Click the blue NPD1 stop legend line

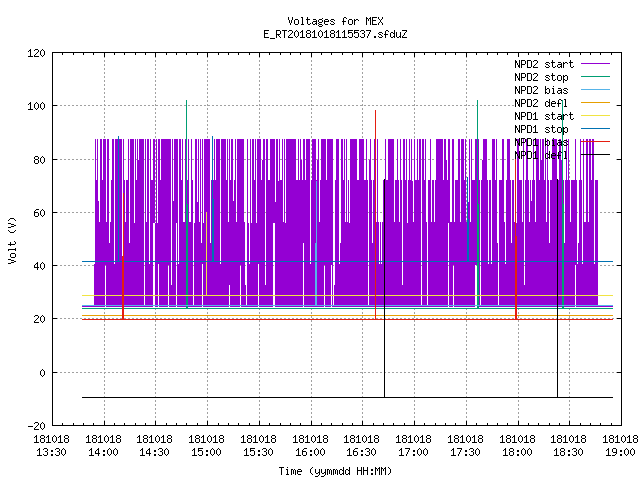[x=596, y=129]
